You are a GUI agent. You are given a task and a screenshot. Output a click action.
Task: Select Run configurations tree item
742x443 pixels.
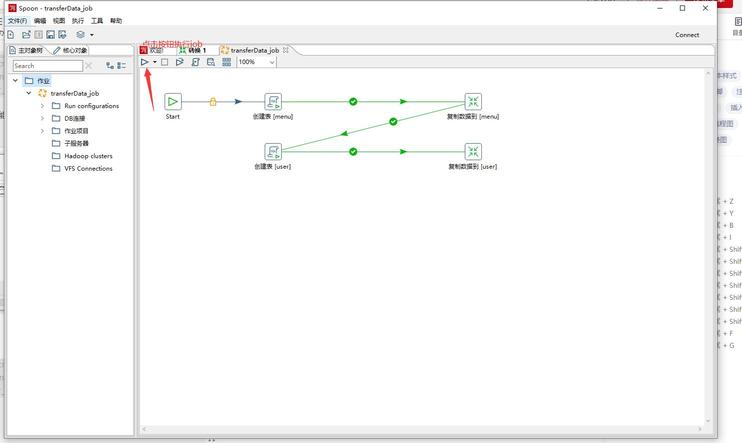click(85, 106)
